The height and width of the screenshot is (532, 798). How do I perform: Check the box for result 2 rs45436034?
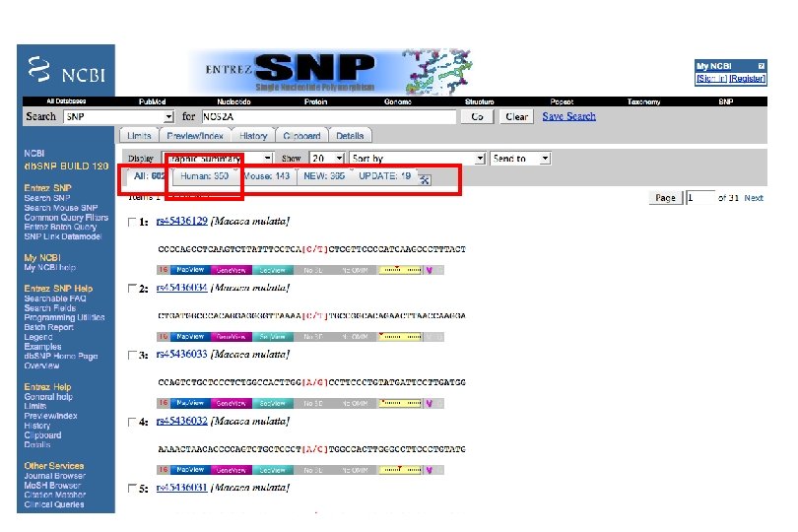132,289
